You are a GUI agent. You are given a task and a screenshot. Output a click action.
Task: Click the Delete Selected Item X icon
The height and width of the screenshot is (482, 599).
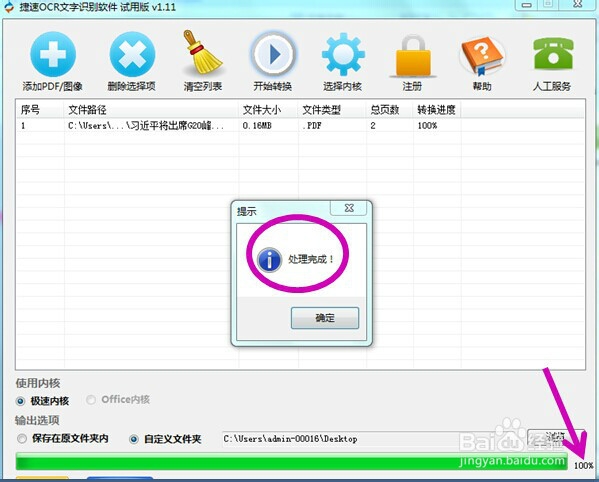[132, 54]
